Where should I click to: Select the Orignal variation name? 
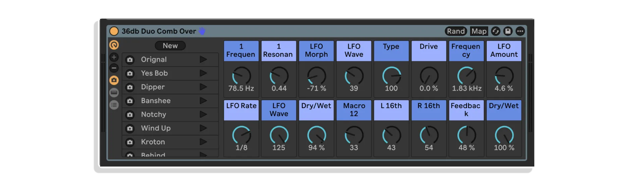[x=154, y=60]
